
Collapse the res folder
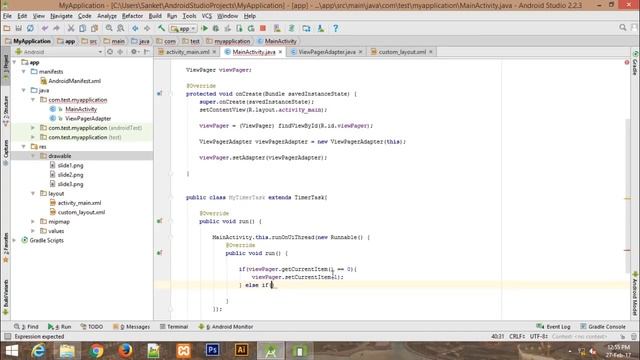[x=24, y=147]
